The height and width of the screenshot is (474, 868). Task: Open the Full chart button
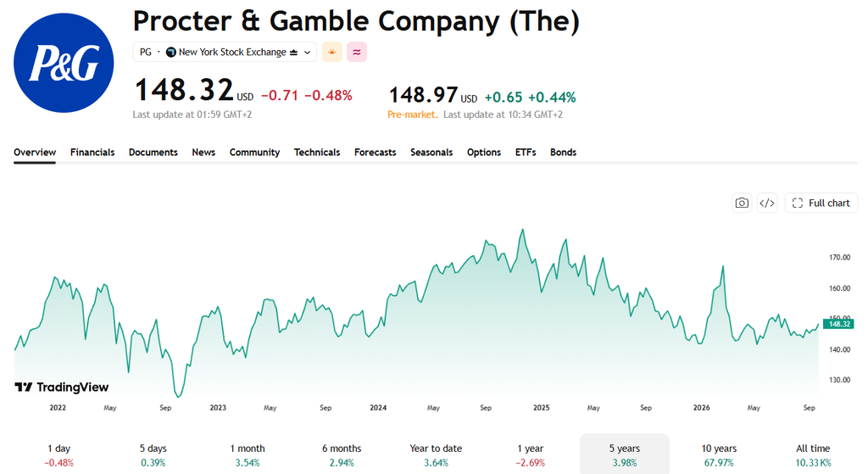[x=821, y=204]
